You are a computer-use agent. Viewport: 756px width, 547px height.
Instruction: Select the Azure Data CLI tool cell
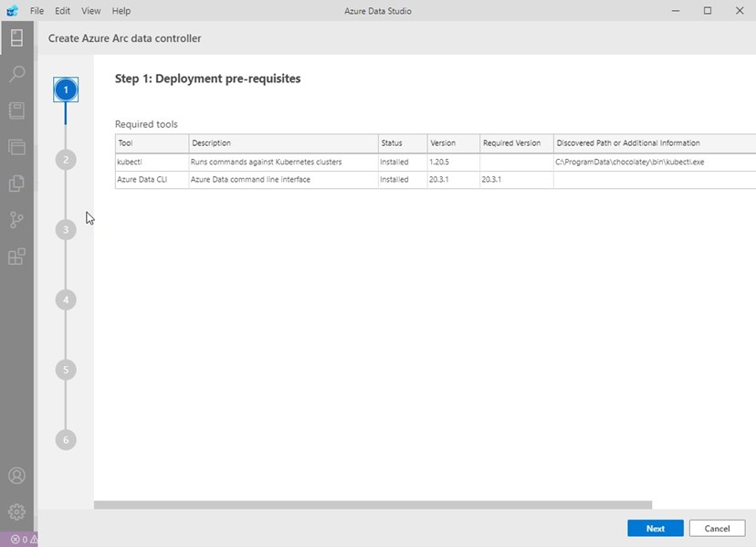152,179
